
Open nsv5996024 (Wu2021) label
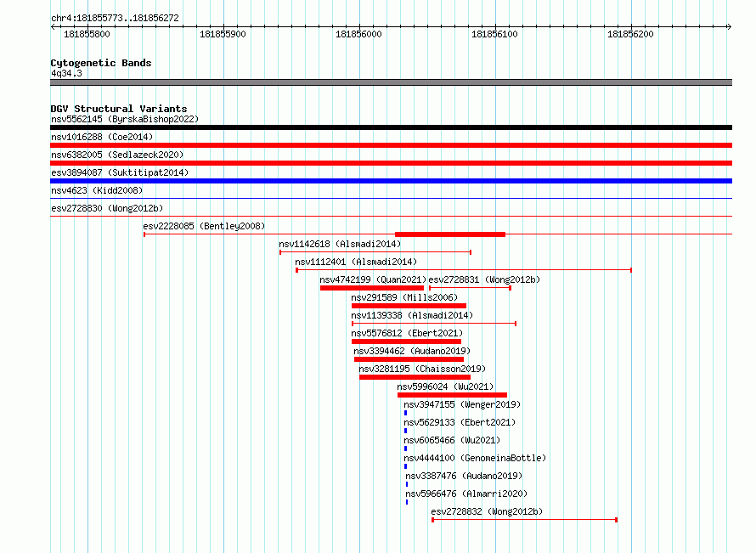click(445, 387)
